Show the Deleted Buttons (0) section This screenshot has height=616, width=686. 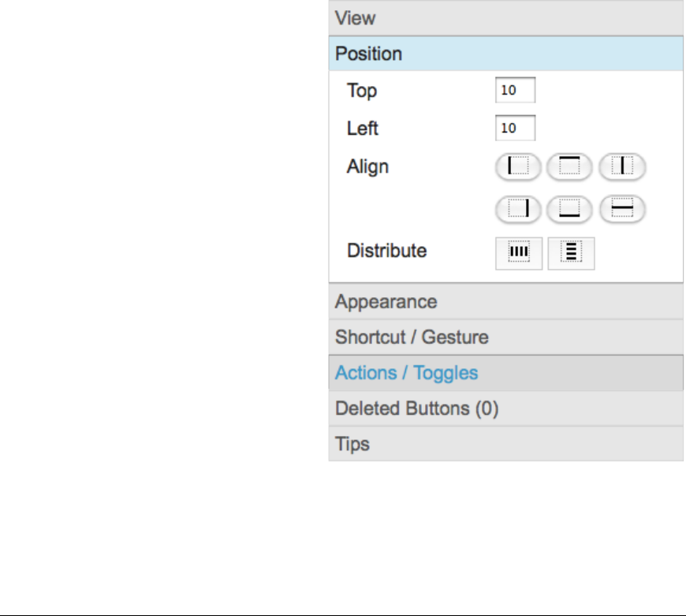point(505,409)
